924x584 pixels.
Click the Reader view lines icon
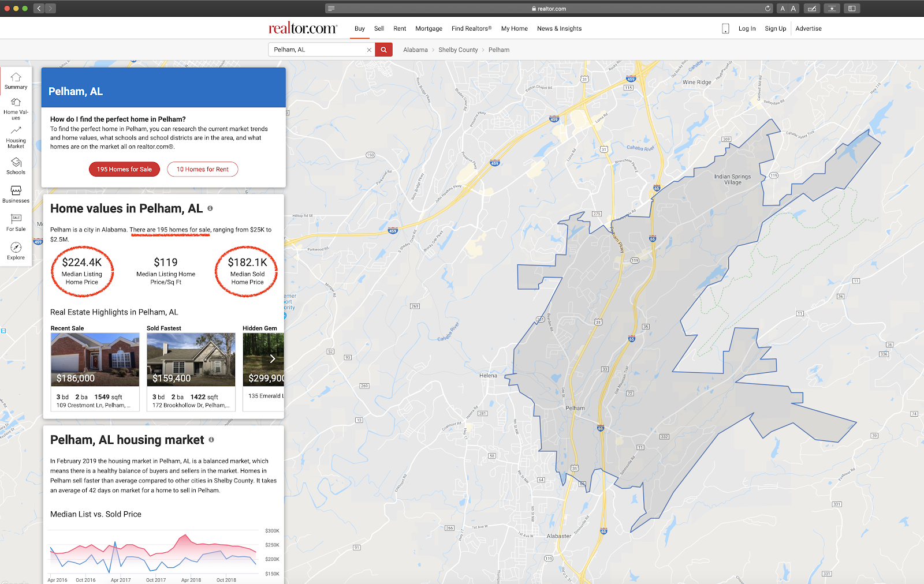tap(331, 9)
